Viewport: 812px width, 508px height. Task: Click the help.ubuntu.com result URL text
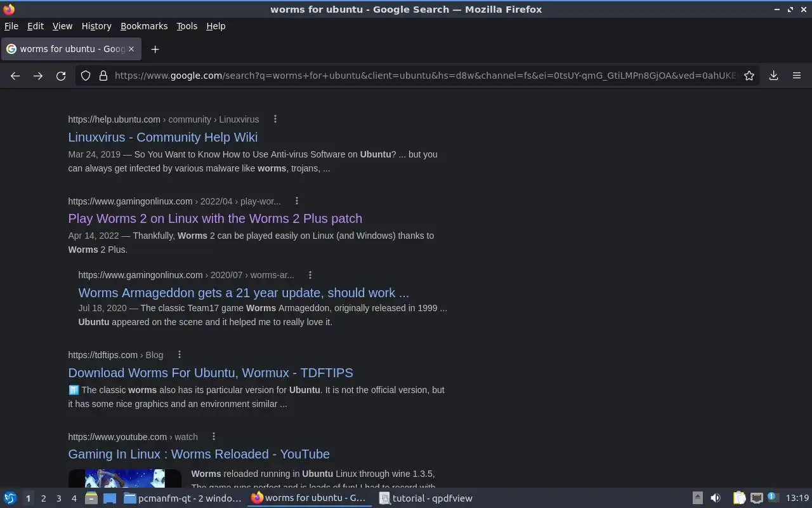click(x=164, y=119)
